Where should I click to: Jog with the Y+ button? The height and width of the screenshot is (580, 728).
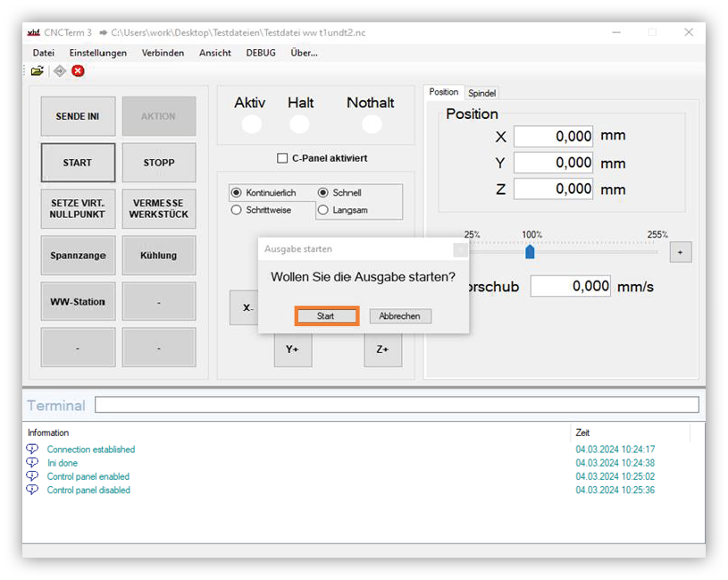[x=293, y=349]
